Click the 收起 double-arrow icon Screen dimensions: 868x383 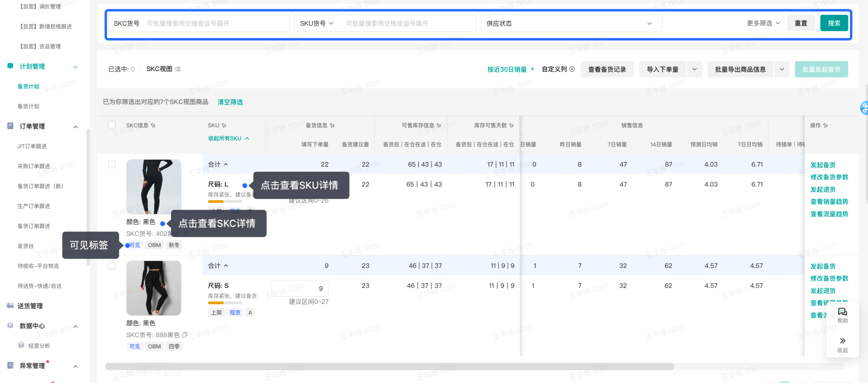[x=843, y=341]
